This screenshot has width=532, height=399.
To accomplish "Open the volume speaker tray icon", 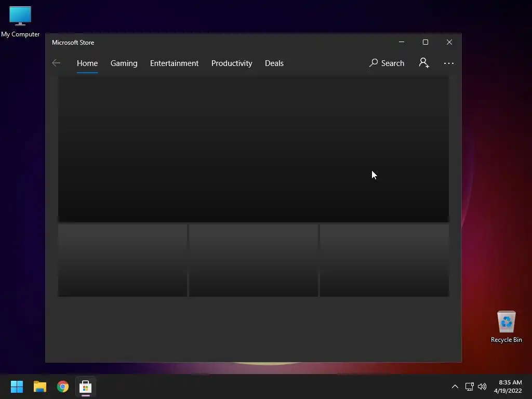I will (482, 387).
